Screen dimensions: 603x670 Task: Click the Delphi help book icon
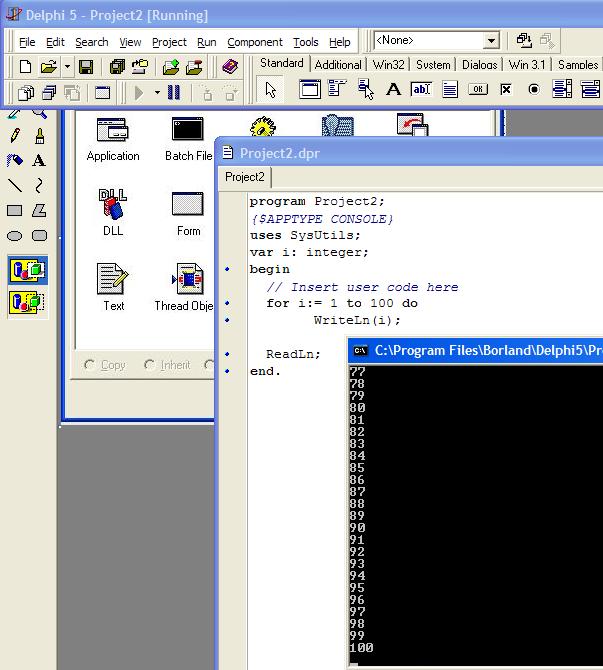(230, 67)
